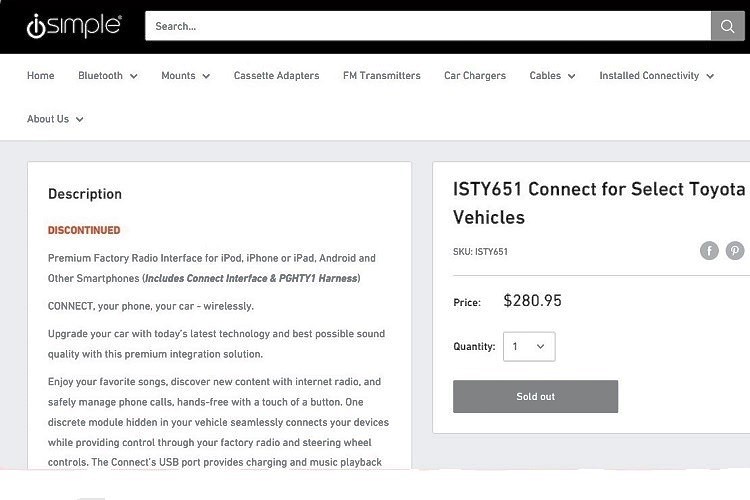The image size is (750, 500).
Task: Open Car Chargers category
Action: coord(475,76)
